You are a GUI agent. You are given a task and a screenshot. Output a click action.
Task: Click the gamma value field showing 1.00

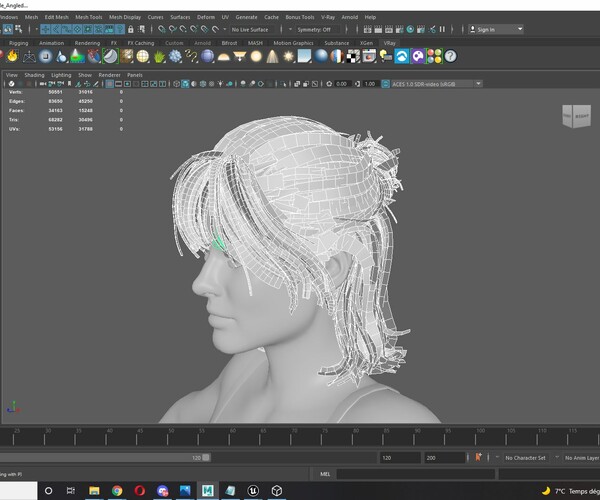tap(370, 84)
